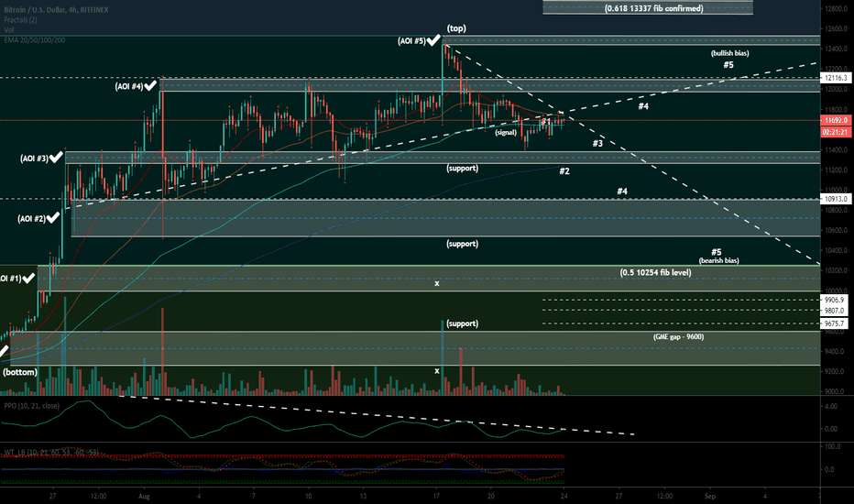Click the checkmark beside AOI #2
854x504 pixels.
pos(53,218)
